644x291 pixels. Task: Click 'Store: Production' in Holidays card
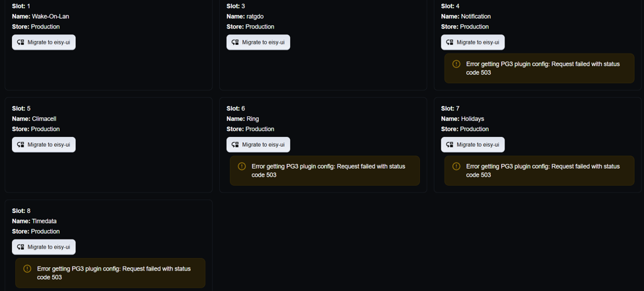click(x=465, y=129)
